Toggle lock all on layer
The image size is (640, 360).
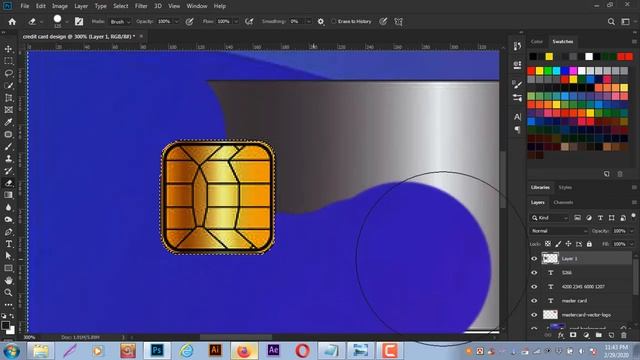click(589, 244)
